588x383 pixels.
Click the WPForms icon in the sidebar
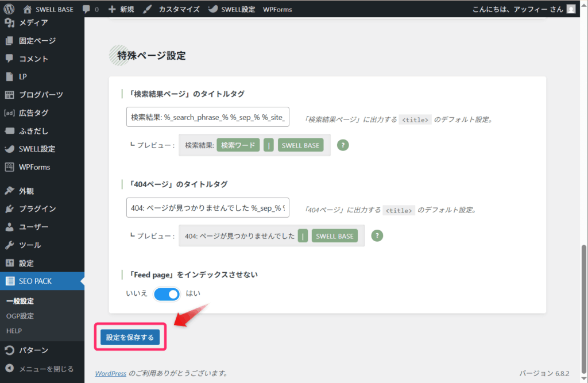tap(9, 167)
